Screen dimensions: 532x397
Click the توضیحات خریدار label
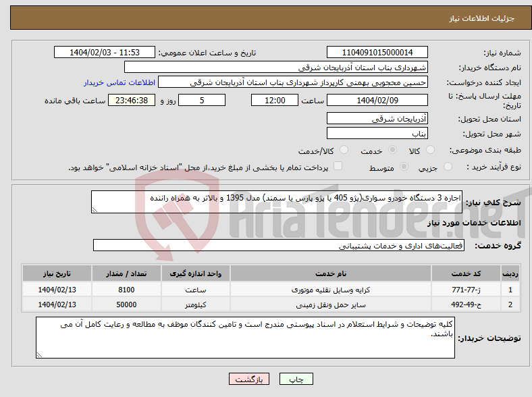[489, 338]
